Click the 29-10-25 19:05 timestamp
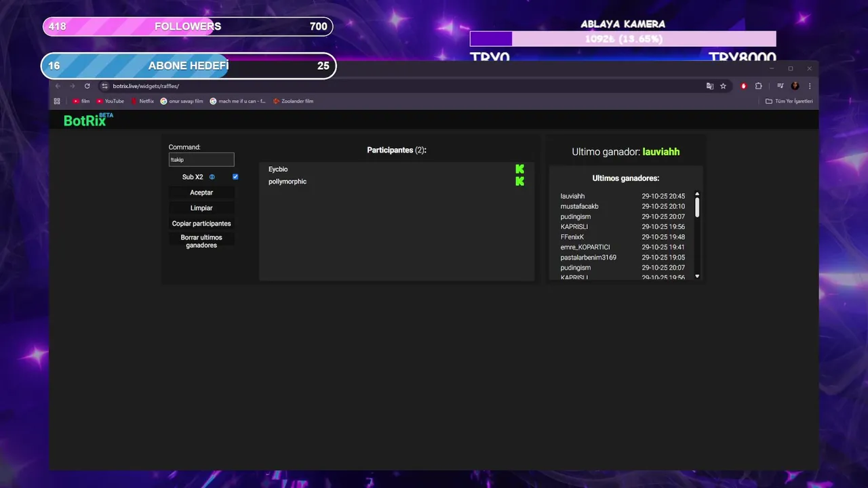868x488 pixels. (x=663, y=258)
